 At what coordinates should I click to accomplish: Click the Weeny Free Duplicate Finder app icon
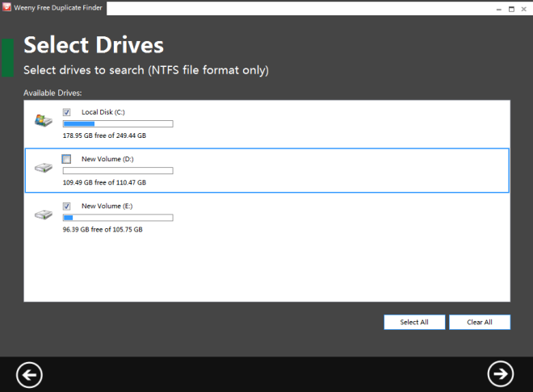[6, 6]
